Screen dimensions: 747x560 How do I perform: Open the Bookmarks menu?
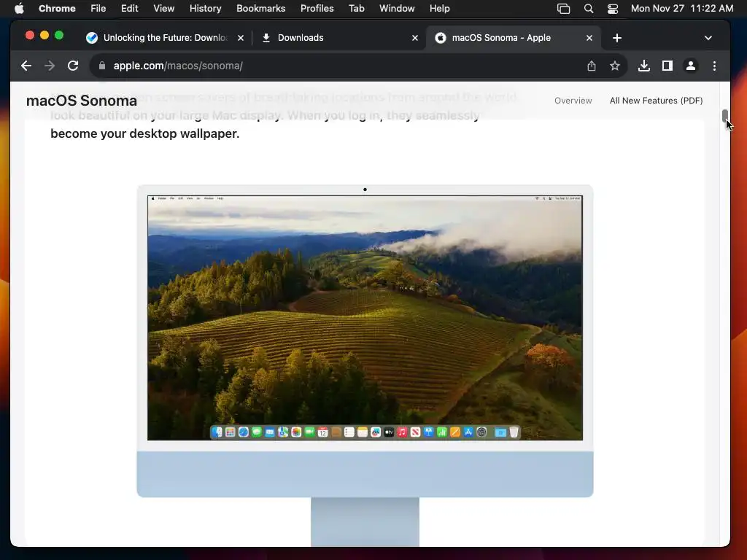click(260, 8)
